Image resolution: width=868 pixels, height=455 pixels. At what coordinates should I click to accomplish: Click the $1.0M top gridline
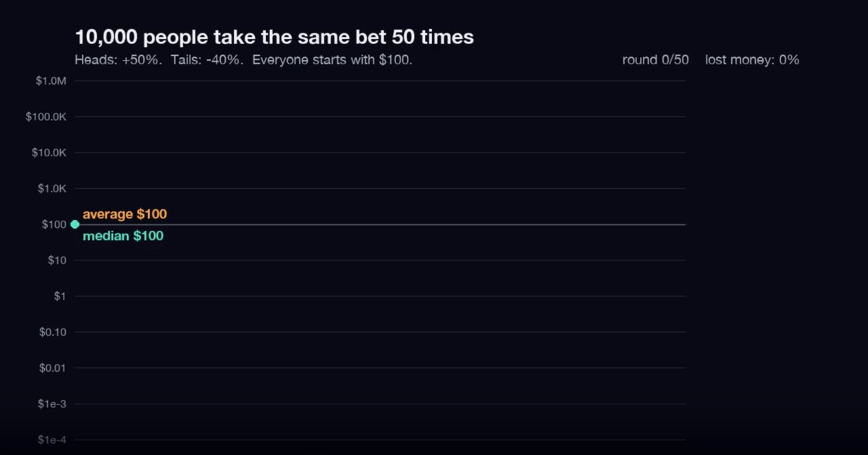380,81
